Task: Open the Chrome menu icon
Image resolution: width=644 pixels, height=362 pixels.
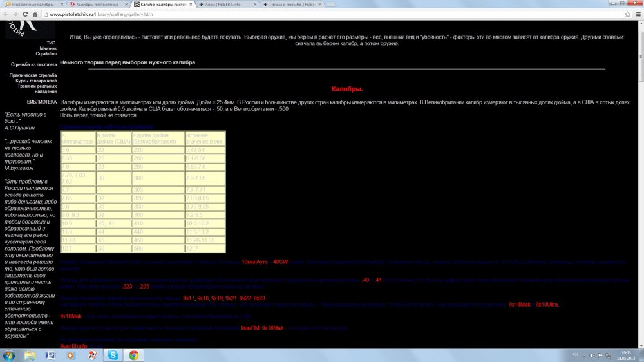Action: pos(638,14)
